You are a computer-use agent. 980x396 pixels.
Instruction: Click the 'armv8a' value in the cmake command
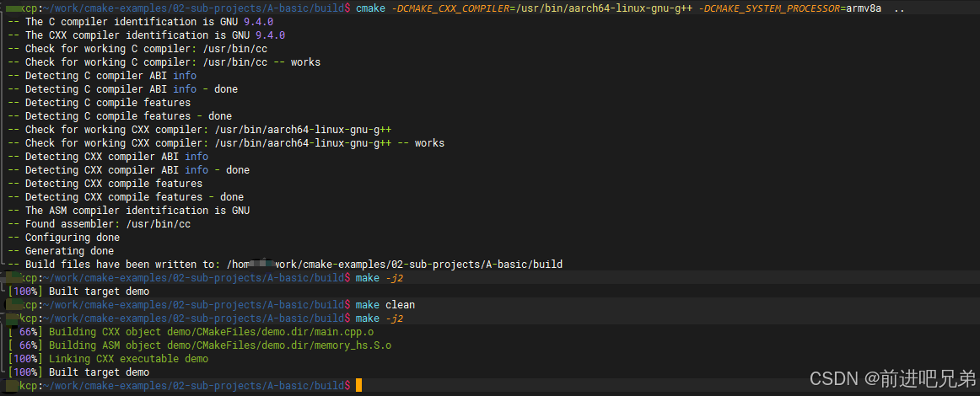pyautogui.click(x=864, y=8)
